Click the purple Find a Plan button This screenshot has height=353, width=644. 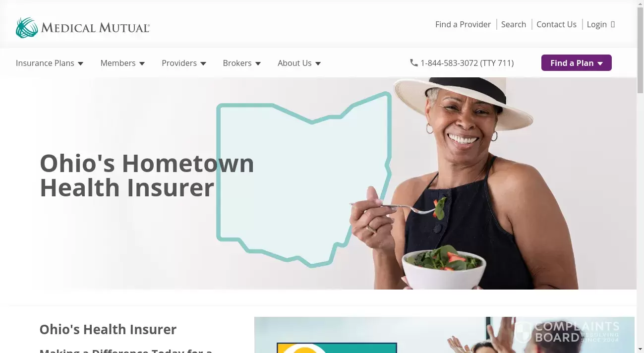coord(577,63)
